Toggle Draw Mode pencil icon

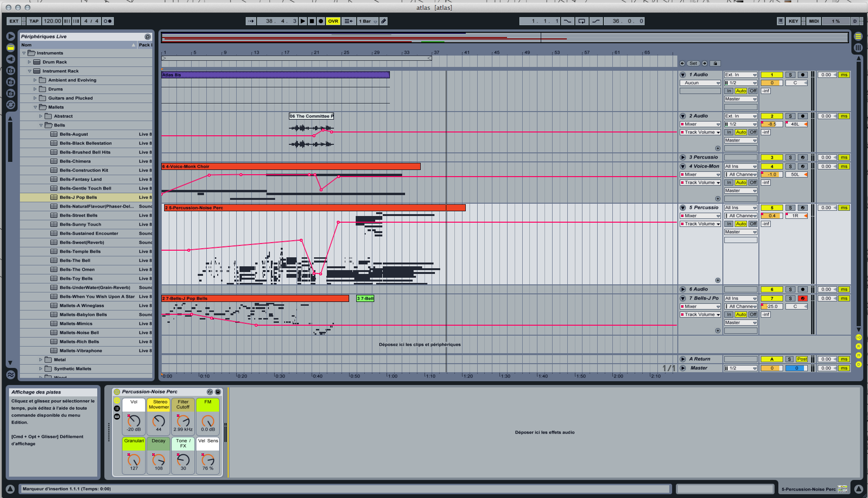tap(384, 21)
